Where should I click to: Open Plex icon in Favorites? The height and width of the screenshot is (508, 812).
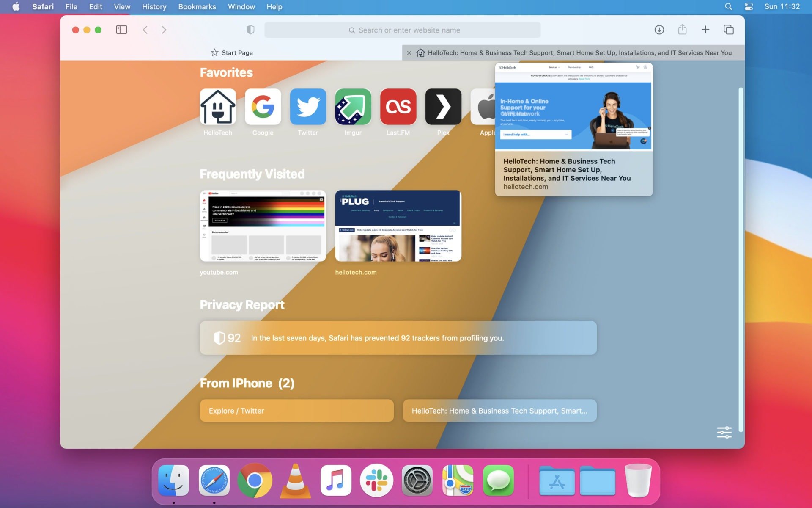click(443, 107)
